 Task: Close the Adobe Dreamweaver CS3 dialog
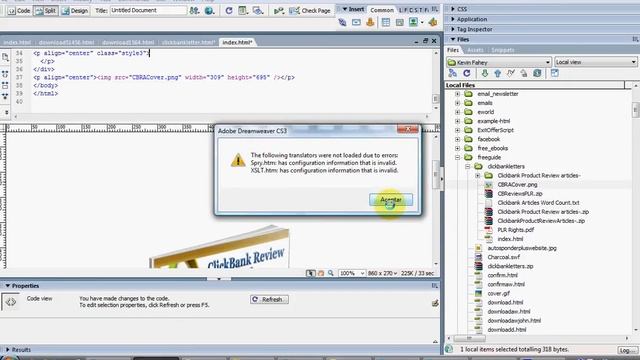pyautogui.click(x=407, y=129)
